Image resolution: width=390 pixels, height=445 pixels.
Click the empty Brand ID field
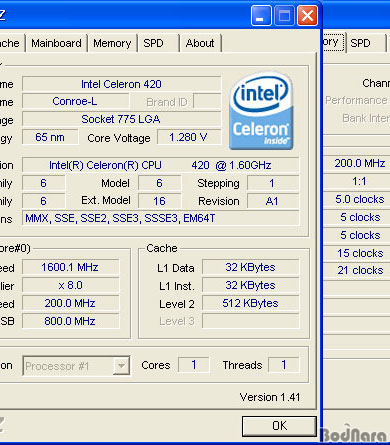coord(207,101)
